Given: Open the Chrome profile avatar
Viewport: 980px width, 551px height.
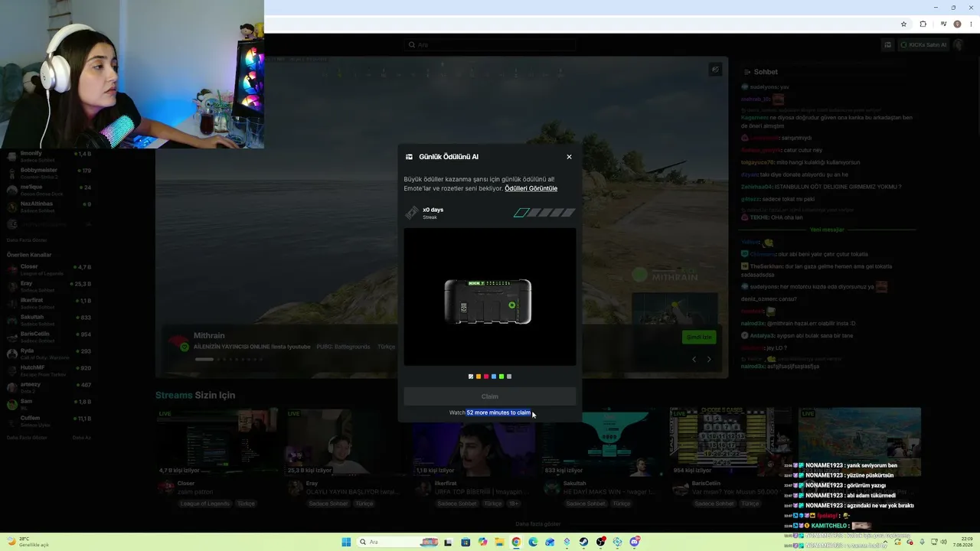Looking at the screenshot, I should click(957, 24).
